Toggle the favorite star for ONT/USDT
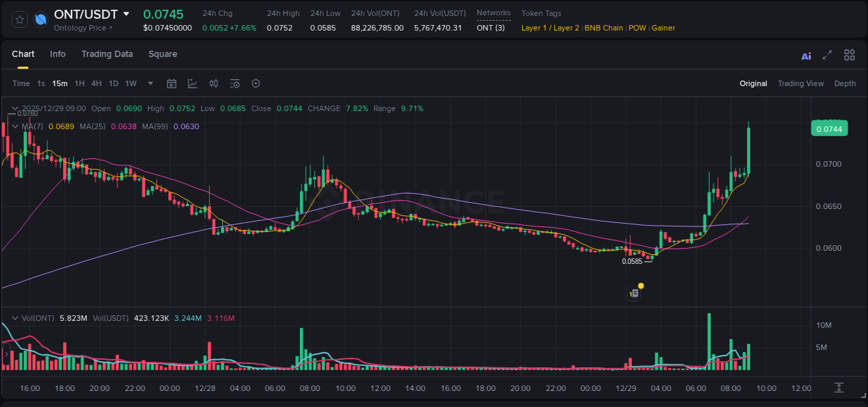This screenshot has height=407, width=868. tap(19, 19)
